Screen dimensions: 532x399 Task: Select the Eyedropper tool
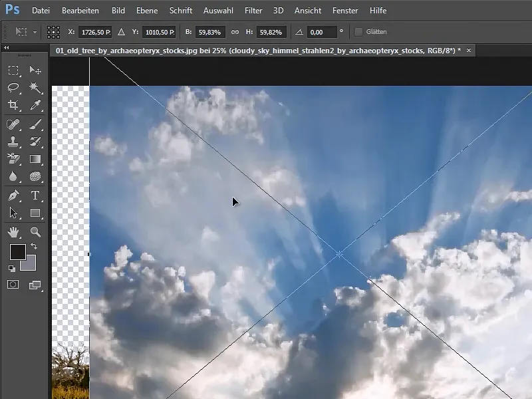coord(35,105)
